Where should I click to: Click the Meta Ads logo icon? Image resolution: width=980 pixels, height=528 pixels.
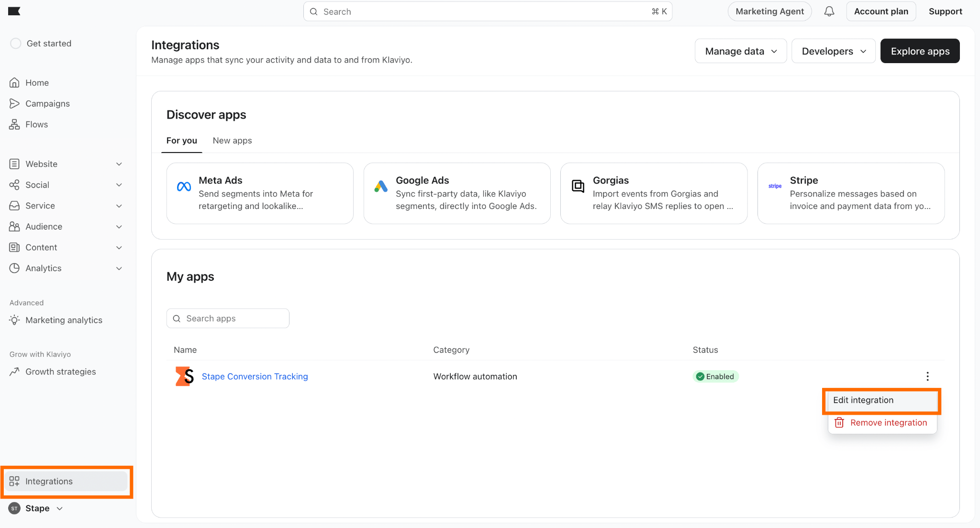point(184,187)
